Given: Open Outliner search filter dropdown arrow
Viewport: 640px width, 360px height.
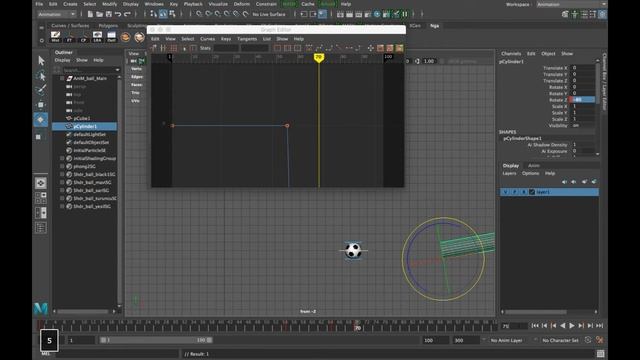Looking at the screenshot, I should (x=118, y=70).
